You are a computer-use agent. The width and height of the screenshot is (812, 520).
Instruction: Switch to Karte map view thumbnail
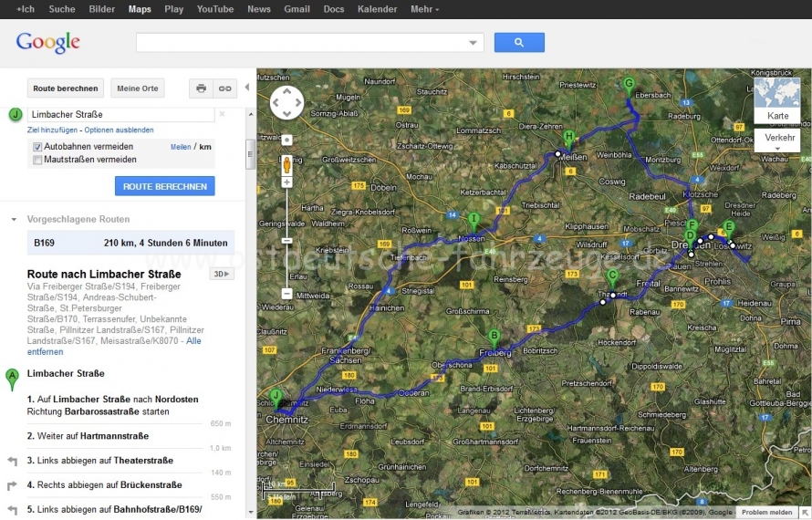coord(777,101)
